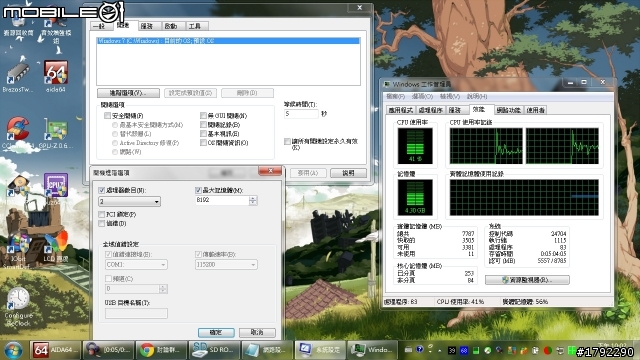Switch to the Chrome 討論群 taskbar item

click(x=161, y=350)
